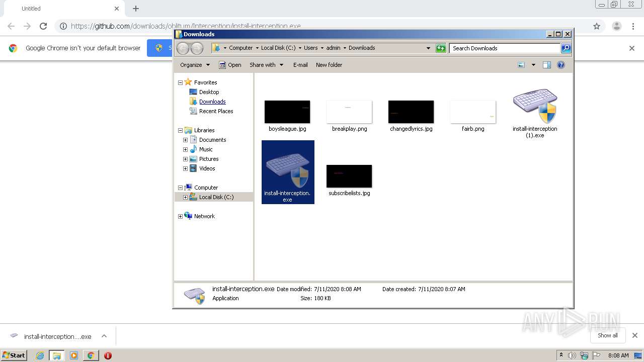Open the Share with dropdown

tap(267, 65)
